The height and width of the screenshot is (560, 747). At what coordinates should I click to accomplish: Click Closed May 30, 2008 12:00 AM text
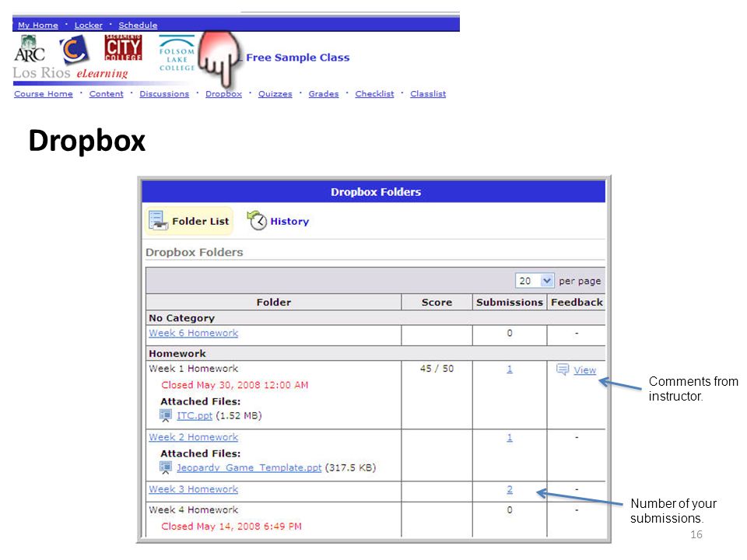[x=235, y=385]
